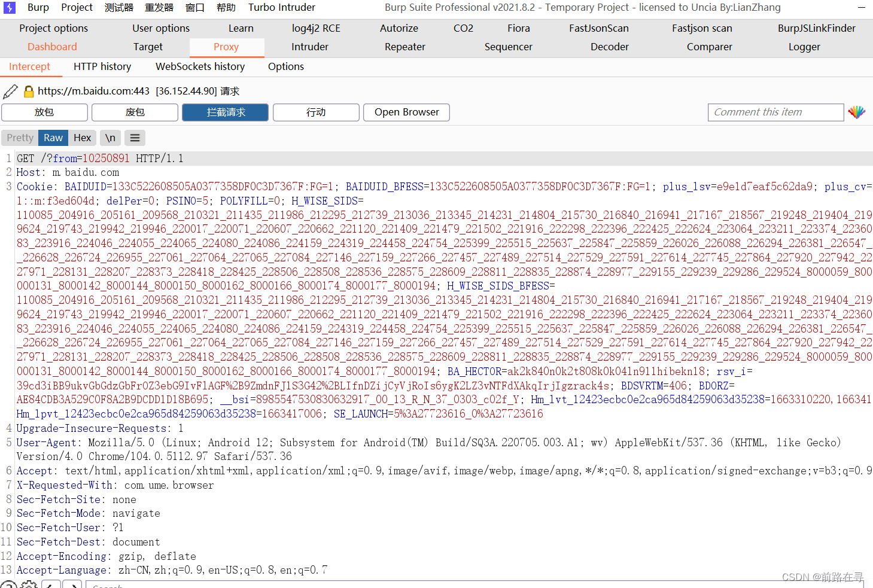
Task: Open the 窗口 menu
Action: tap(195, 7)
